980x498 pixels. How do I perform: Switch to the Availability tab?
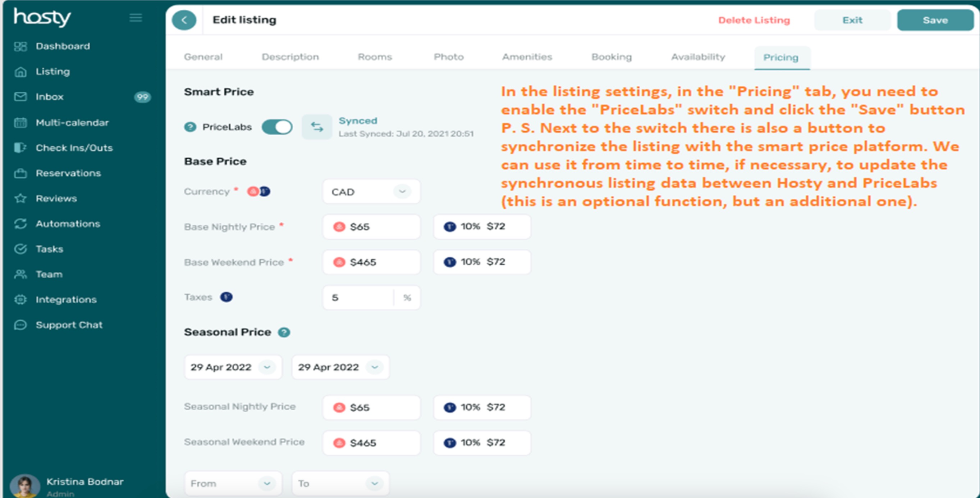(x=698, y=57)
